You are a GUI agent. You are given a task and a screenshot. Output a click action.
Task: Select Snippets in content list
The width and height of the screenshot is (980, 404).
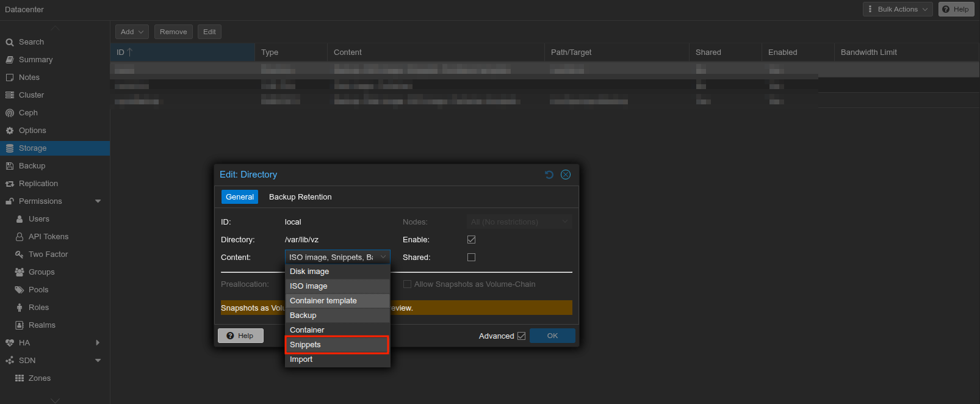tap(337, 345)
